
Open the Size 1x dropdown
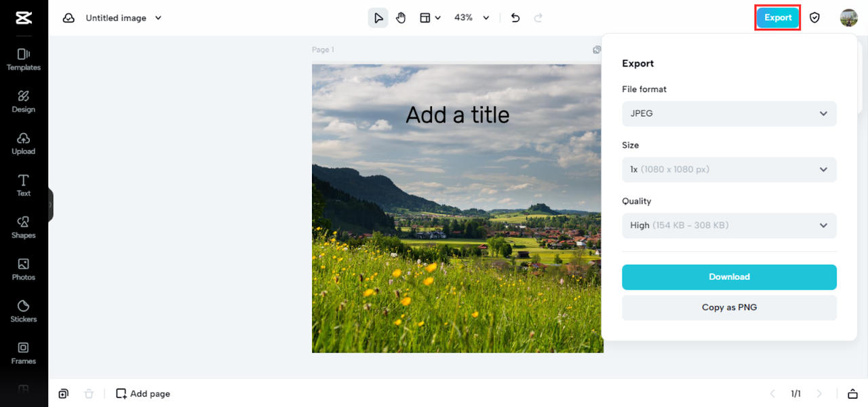(x=730, y=170)
